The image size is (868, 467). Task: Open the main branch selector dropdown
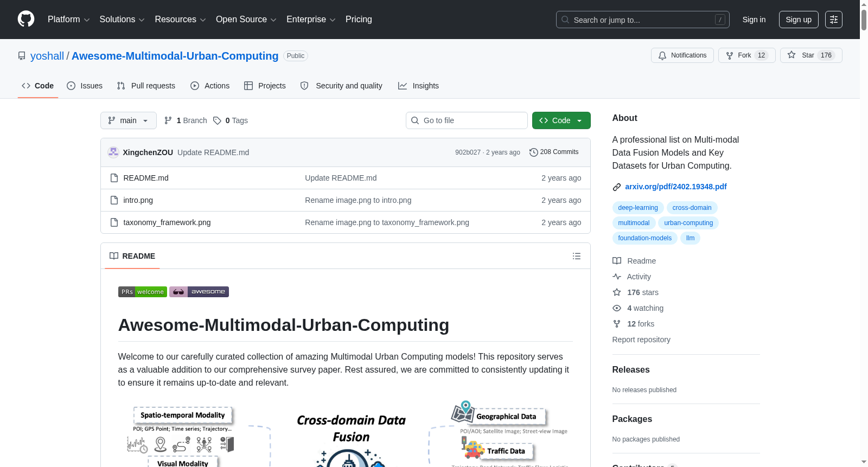coord(129,120)
